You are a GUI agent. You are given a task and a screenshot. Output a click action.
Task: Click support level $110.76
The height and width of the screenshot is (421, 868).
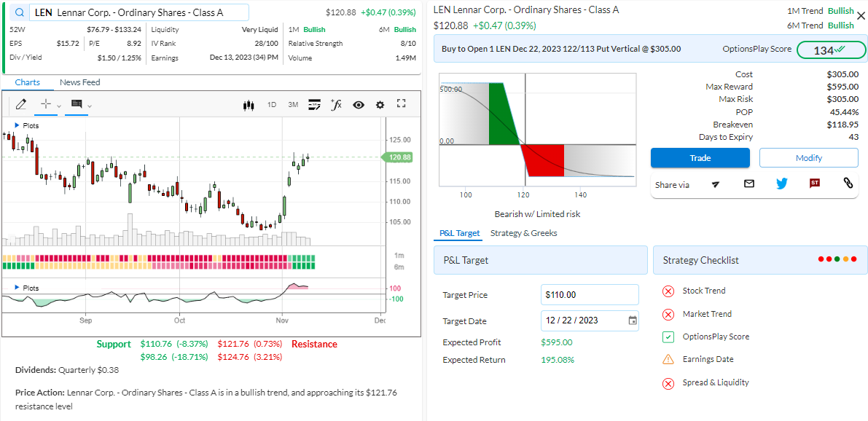tap(174, 344)
